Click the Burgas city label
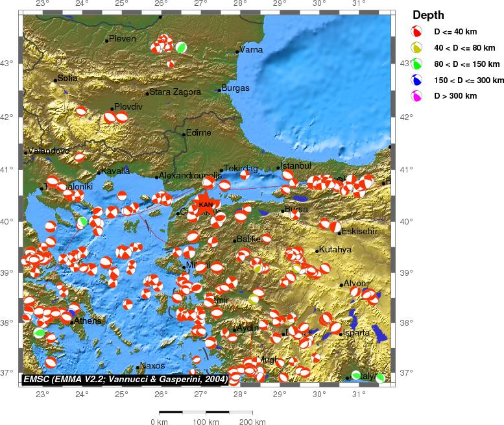Image resolution: width=504 pixels, height=425 pixels. pyautogui.click(x=235, y=88)
